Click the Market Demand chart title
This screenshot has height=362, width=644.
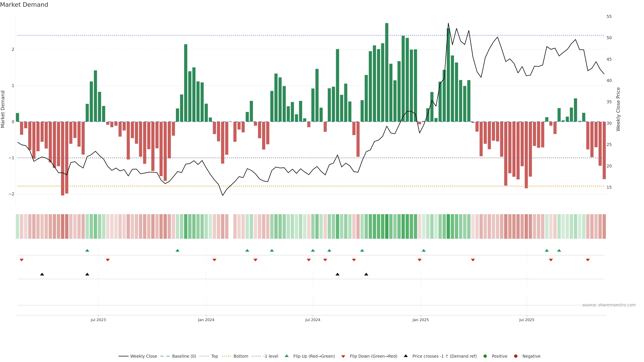tap(24, 5)
